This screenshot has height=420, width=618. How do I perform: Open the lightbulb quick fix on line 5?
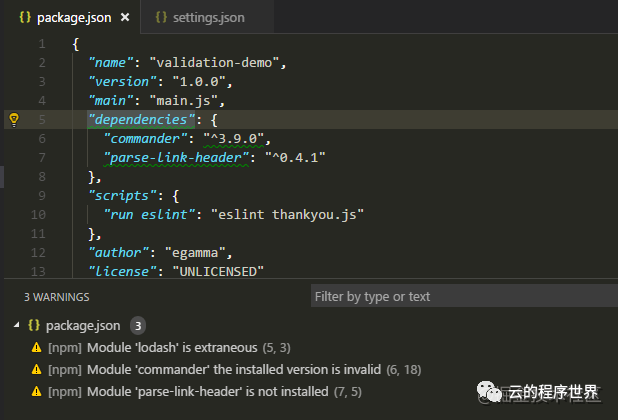pyautogui.click(x=14, y=119)
